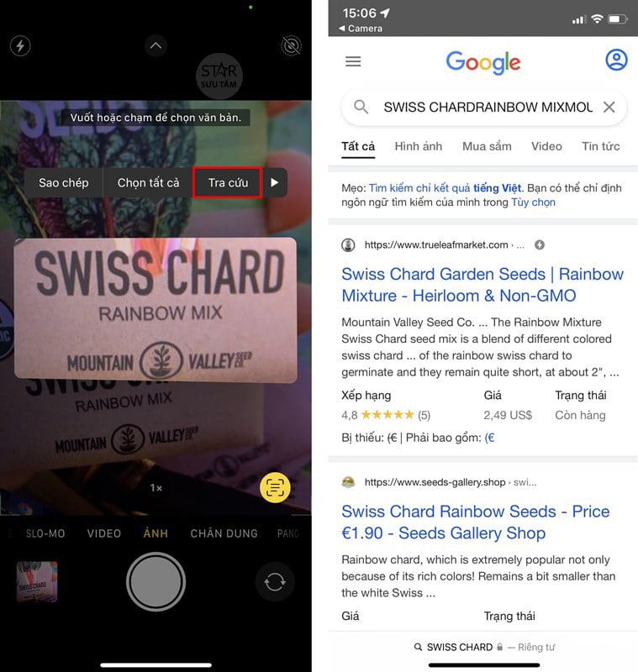Tap Sao chép to copy the text

coord(63,182)
